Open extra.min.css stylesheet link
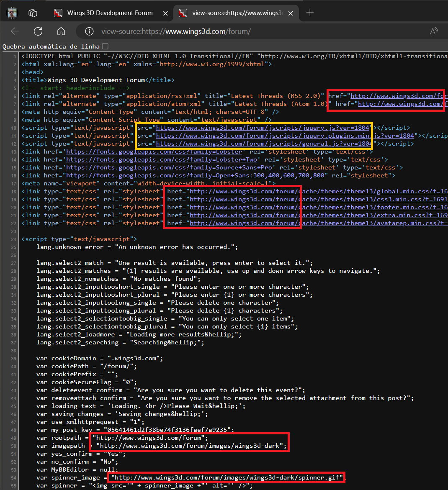 click(319, 215)
